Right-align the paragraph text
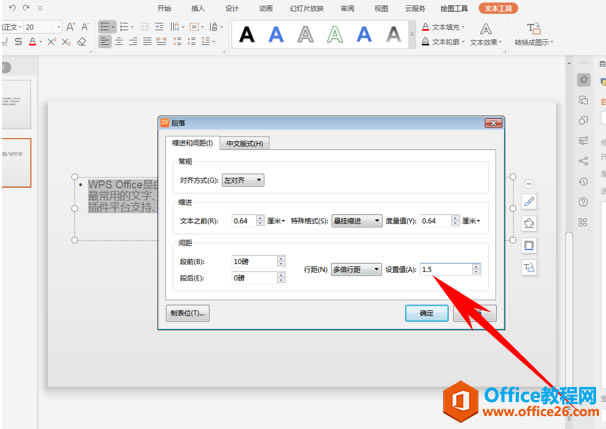Screen dimensions: 606x429 (133, 41)
